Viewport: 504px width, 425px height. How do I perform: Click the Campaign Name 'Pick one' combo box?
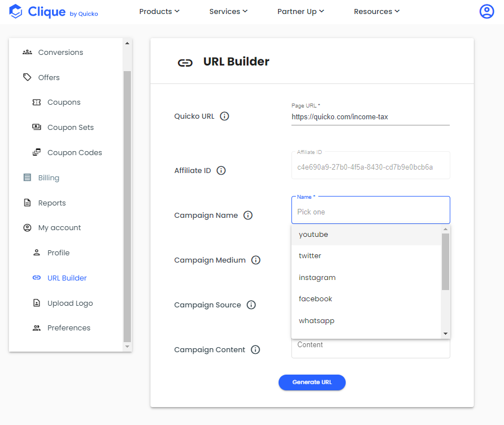click(x=371, y=210)
